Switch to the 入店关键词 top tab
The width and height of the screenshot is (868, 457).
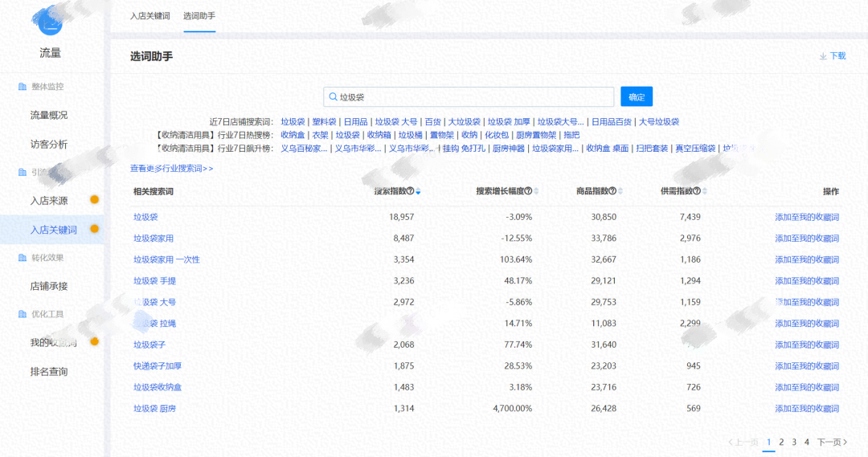click(150, 15)
